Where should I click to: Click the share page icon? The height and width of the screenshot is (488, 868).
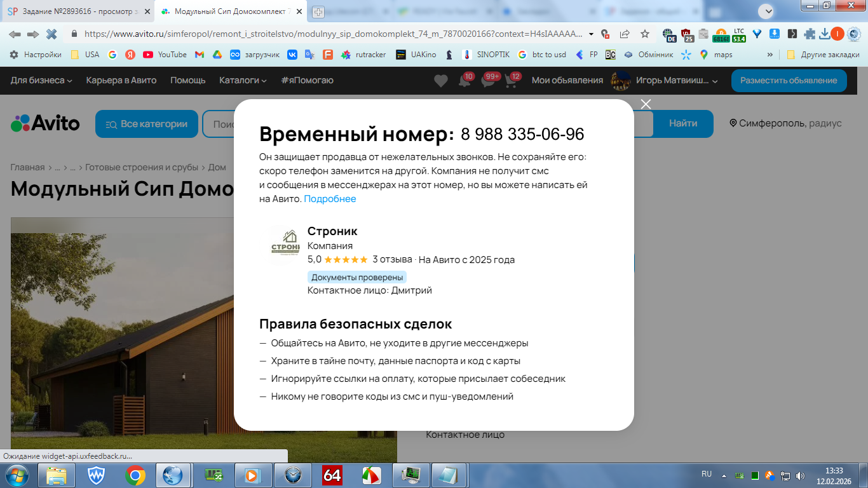625,34
